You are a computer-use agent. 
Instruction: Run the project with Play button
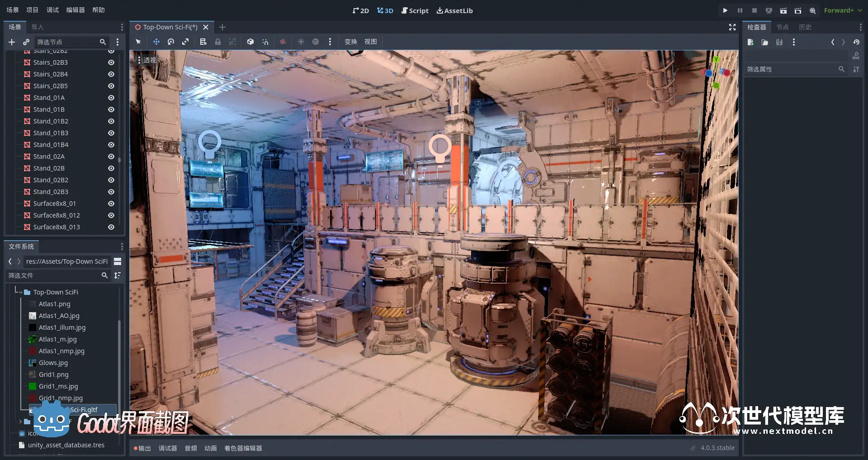(725, 10)
